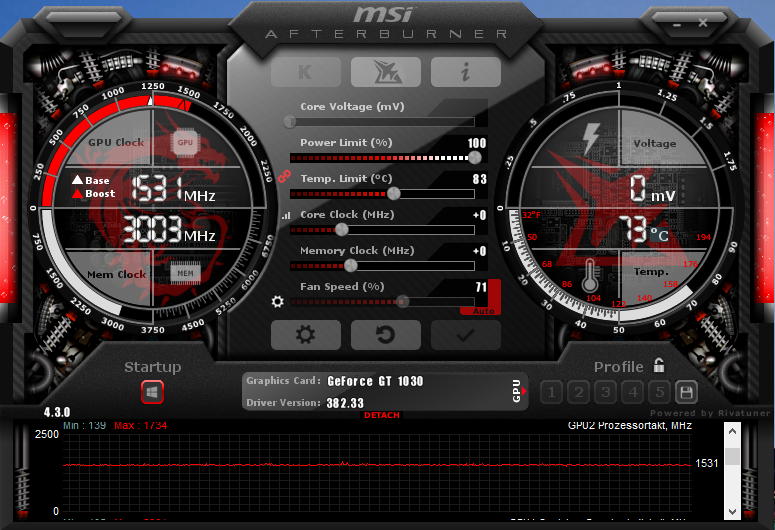This screenshot has height=530, width=775.
Task: Click the Fan Speed slider handle
Action: (403, 301)
